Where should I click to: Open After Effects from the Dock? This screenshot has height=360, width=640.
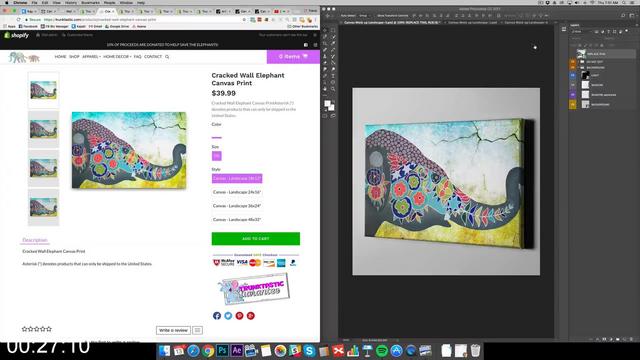coord(237,351)
